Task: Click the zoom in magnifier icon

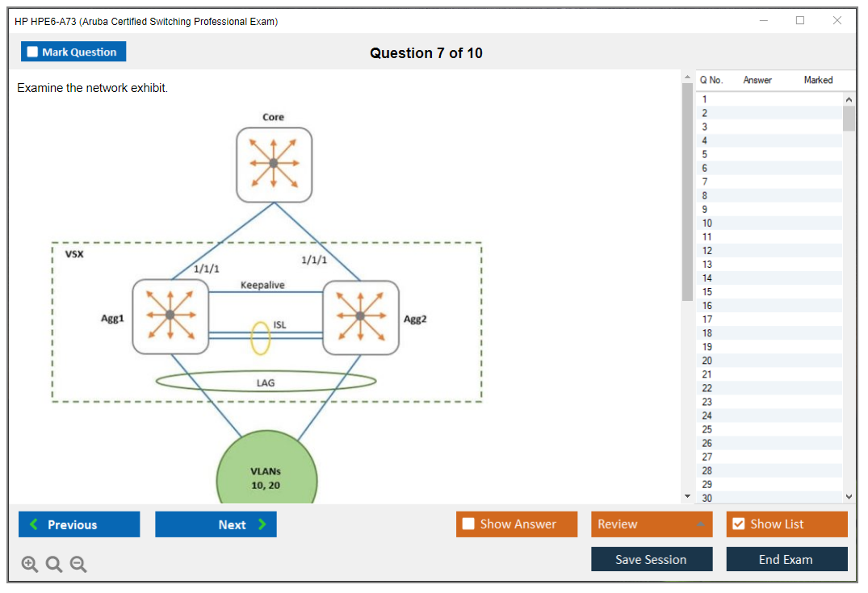Action: click(29, 565)
